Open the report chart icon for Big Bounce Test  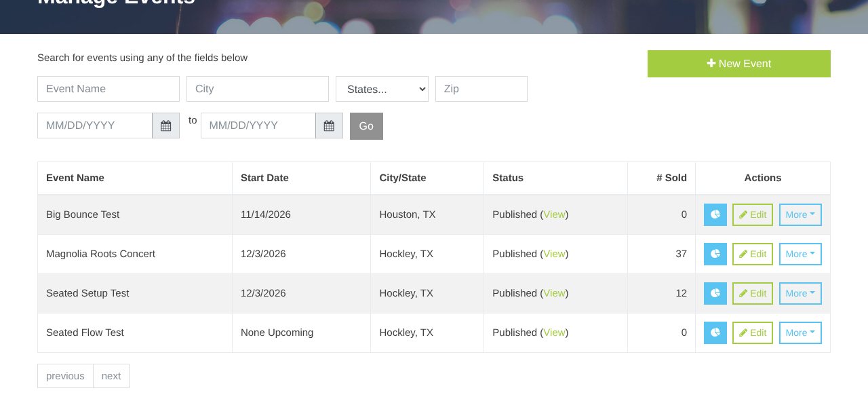click(715, 214)
